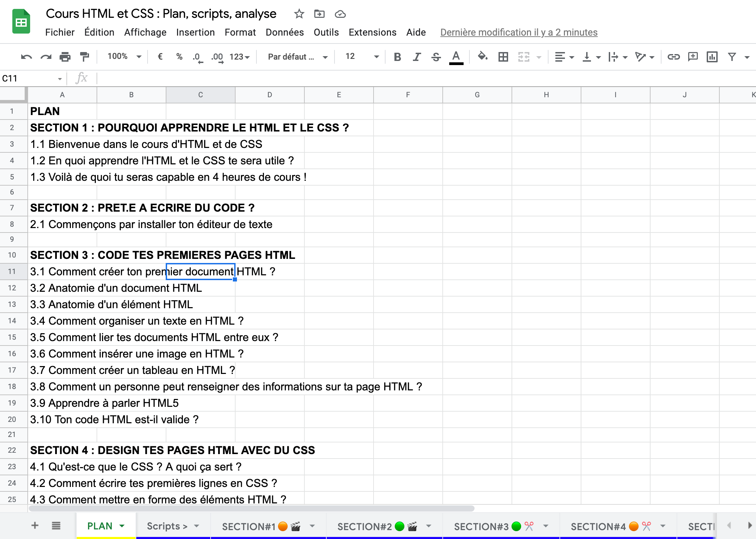Open the 100% zoom dropdown
Image resolution: width=756 pixels, height=539 pixels.
point(124,57)
